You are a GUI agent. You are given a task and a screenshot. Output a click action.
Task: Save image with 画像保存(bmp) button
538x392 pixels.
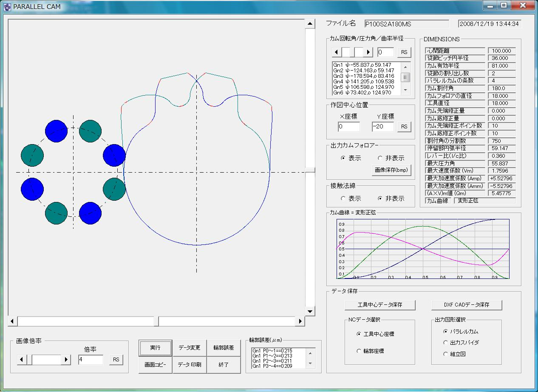pyautogui.click(x=391, y=170)
